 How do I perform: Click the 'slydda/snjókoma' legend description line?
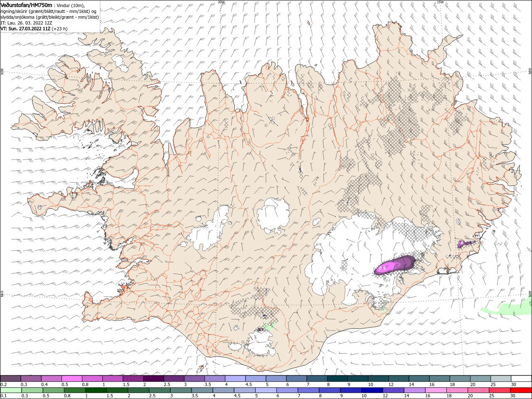point(49,17)
